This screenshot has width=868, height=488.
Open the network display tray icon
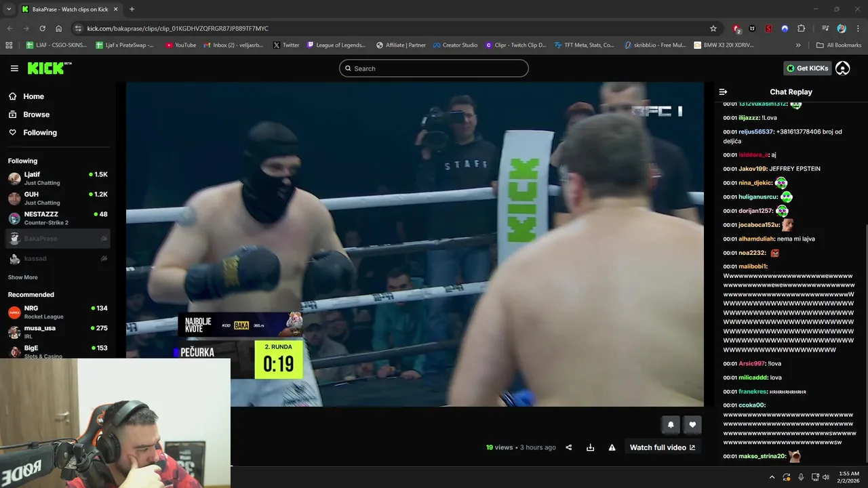[815, 477]
